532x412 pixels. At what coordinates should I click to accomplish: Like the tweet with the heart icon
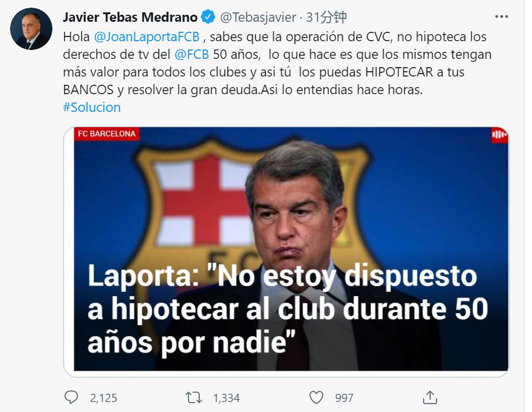coord(316,397)
